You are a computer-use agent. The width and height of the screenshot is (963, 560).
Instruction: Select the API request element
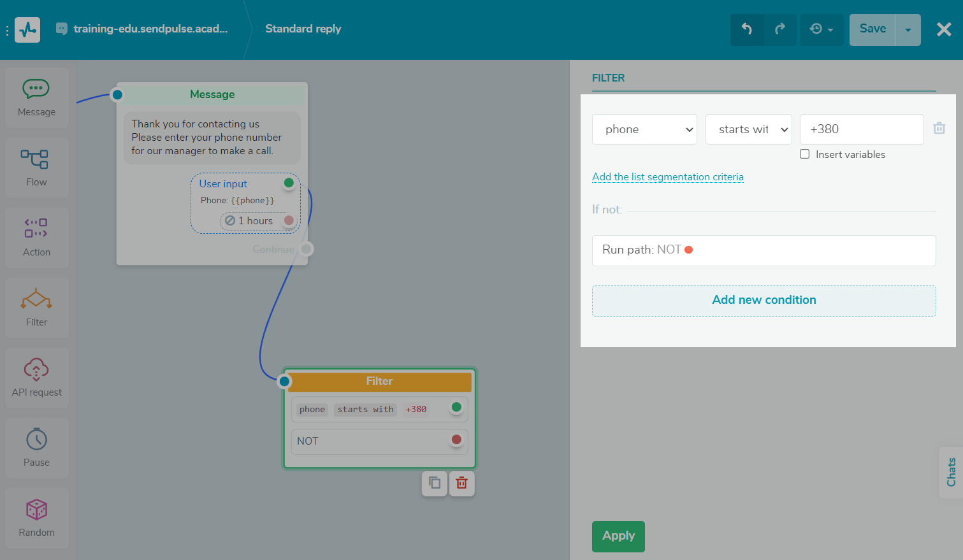point(36,378)
